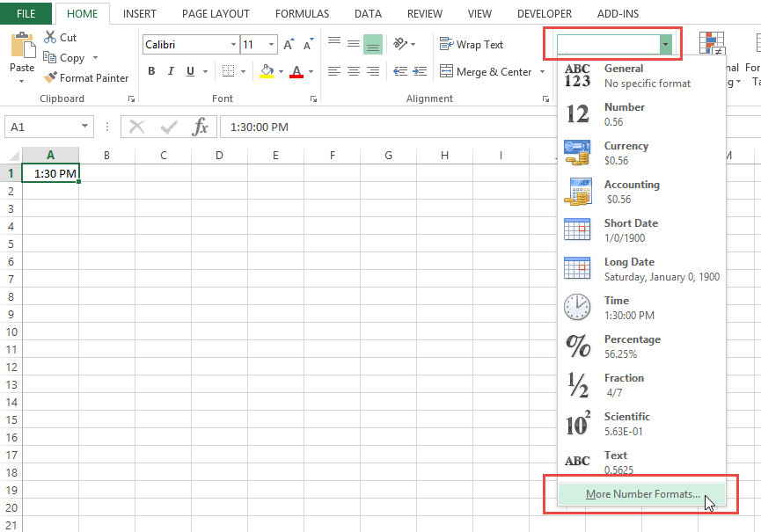Open the DATA ribbon tab
Image resolution: width=761 pixels, height=532 pixels.
pos(368,14)
